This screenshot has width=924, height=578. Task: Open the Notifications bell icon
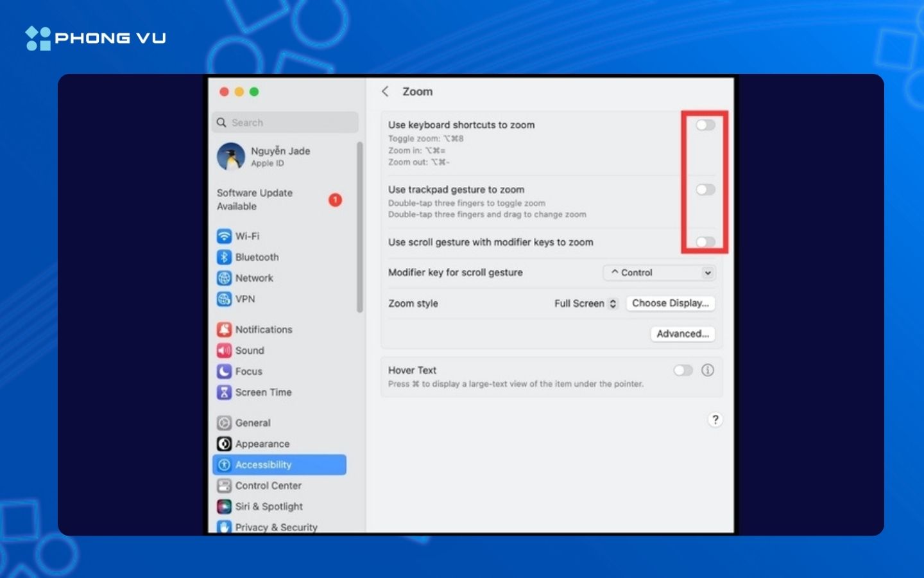pyautogui.click(x=224, y=329)
